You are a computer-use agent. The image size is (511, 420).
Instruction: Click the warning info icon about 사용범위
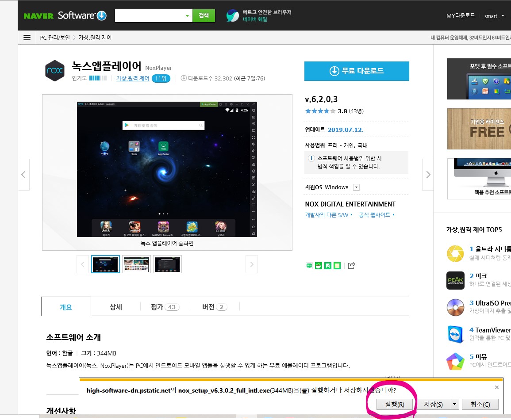pyautogui.click(x=311, y=158)
